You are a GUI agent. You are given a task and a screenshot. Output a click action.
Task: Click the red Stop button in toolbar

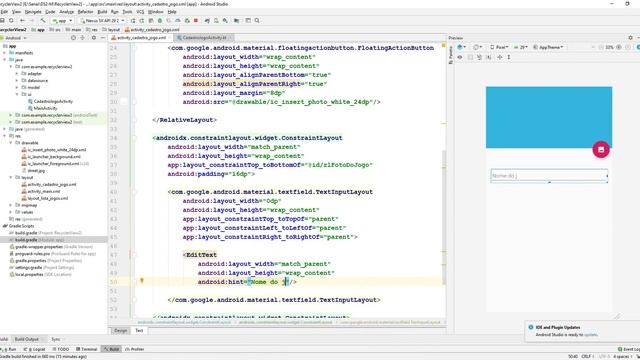pos(196,20)
